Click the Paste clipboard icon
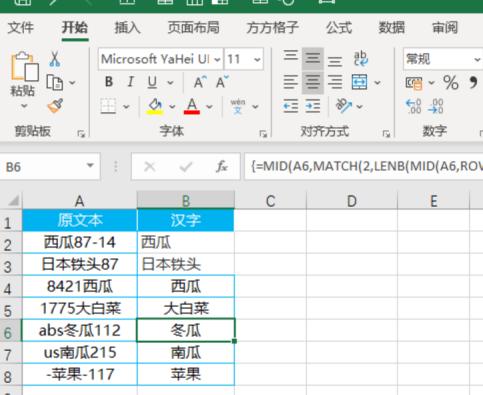 [24, 66]
